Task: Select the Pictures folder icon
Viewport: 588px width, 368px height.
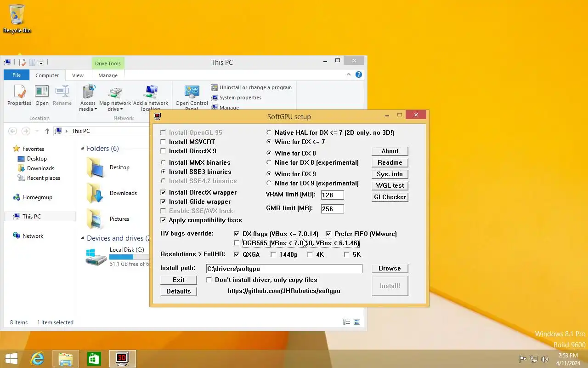Action: click(95, 219)
